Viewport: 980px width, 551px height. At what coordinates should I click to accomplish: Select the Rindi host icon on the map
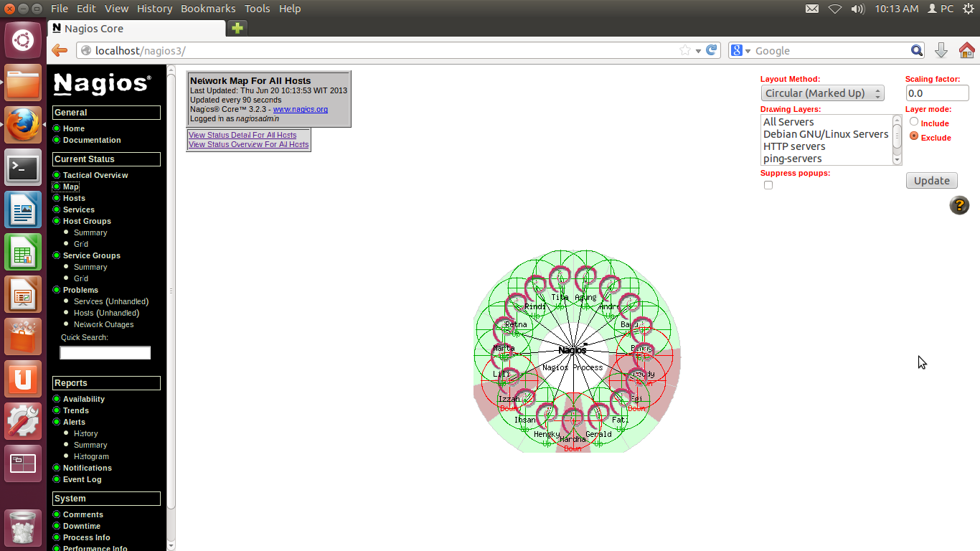[534, 288]
